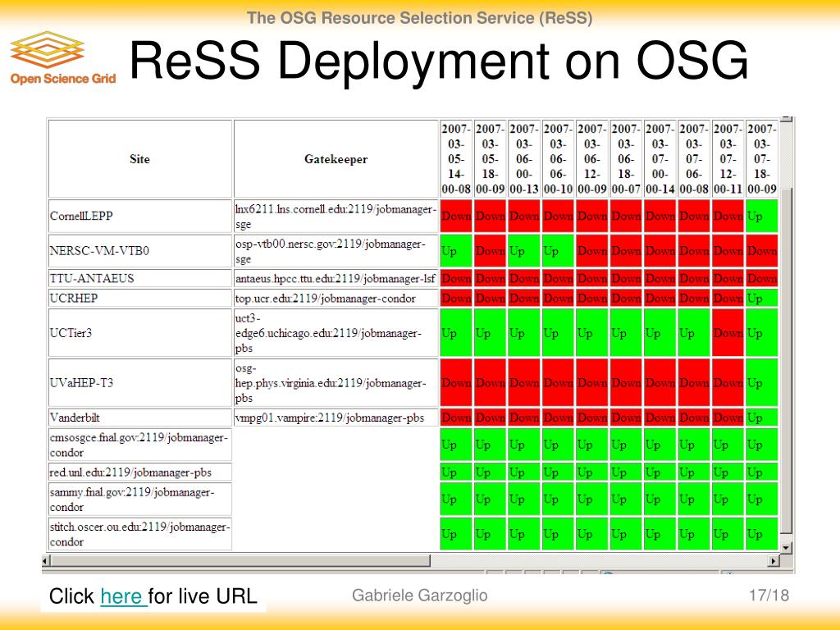Click the green Up cell in UCRHEP row
840x630 pixels.
click(762, 298)
